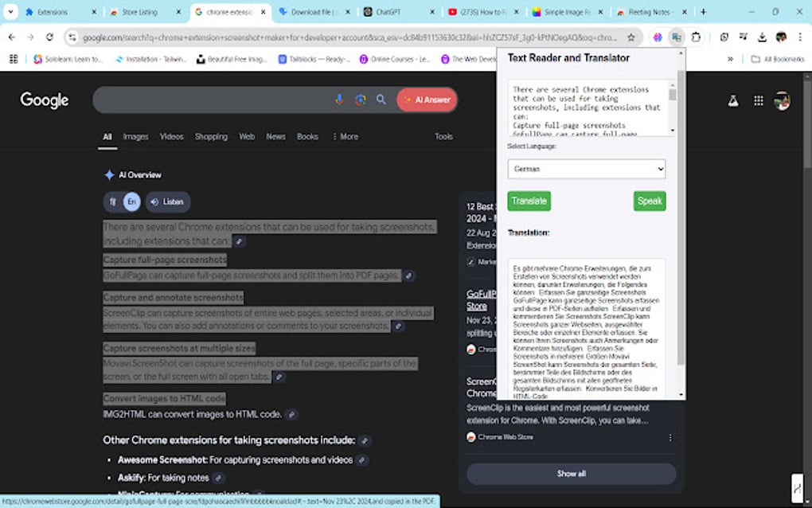Click the magnifying glass search icon
812x508 pixels.
click(x=381, y=100)
